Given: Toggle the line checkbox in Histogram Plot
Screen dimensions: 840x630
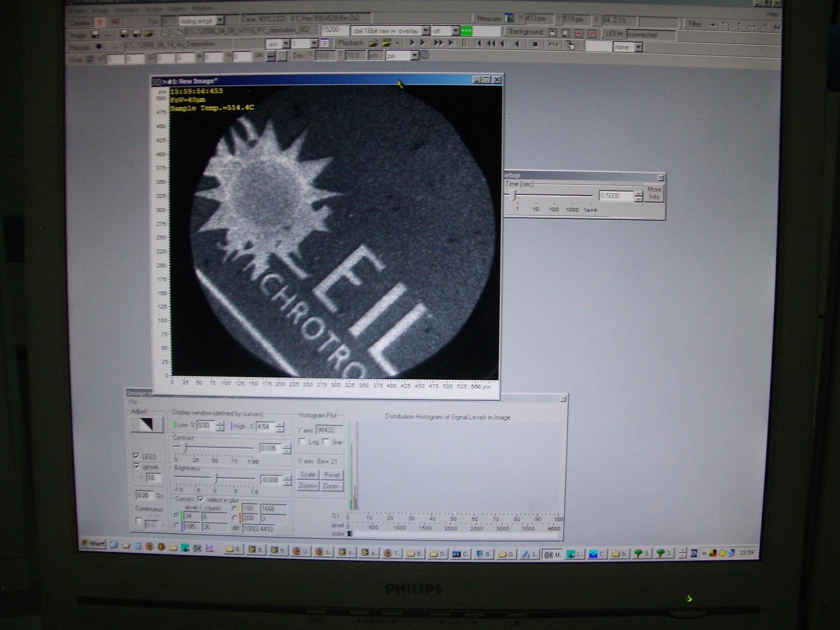Looking at the screenshot, I should (325, 441).
